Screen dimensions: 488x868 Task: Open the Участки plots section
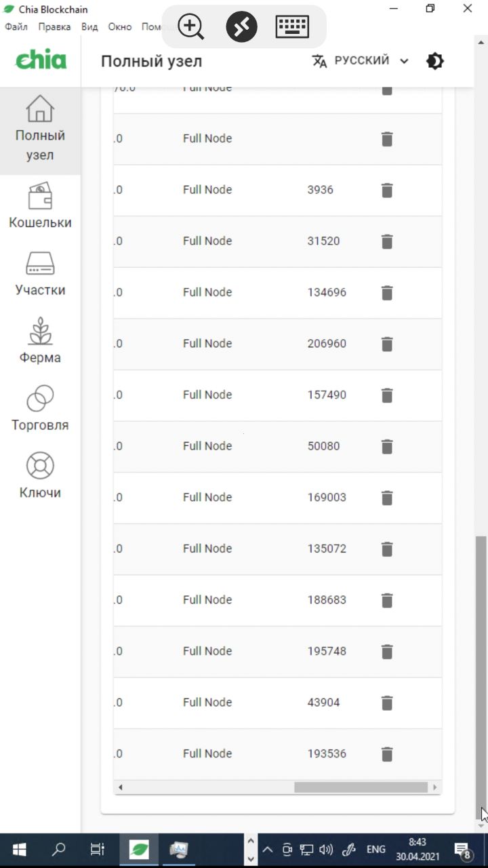coord(40,275)
